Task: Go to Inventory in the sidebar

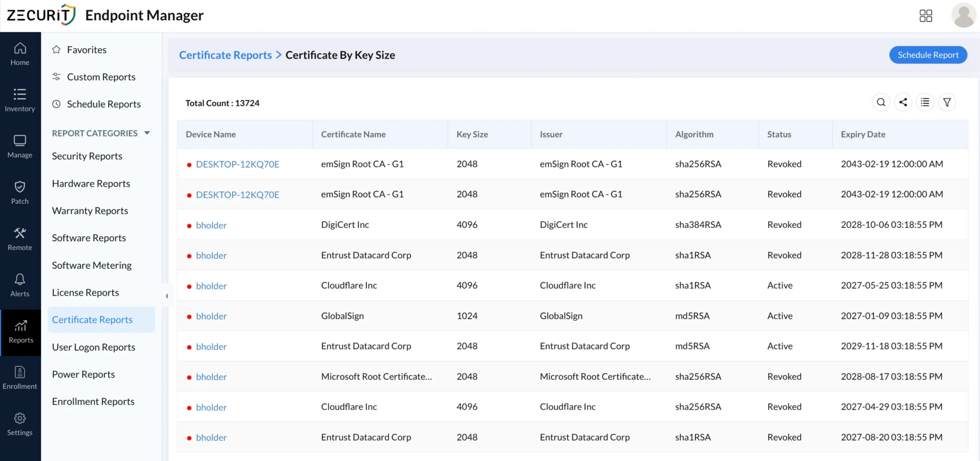Action: 20,101
